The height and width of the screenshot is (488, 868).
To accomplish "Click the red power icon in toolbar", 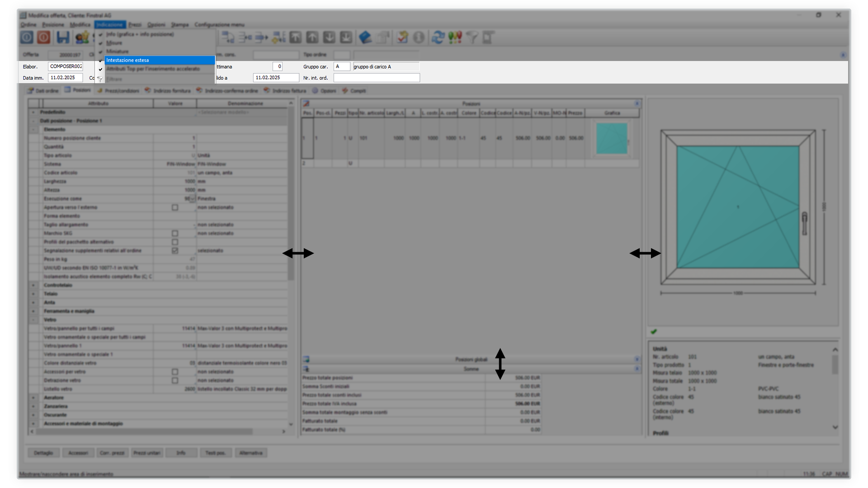I will pyautogui.click(x=44, y=37).
